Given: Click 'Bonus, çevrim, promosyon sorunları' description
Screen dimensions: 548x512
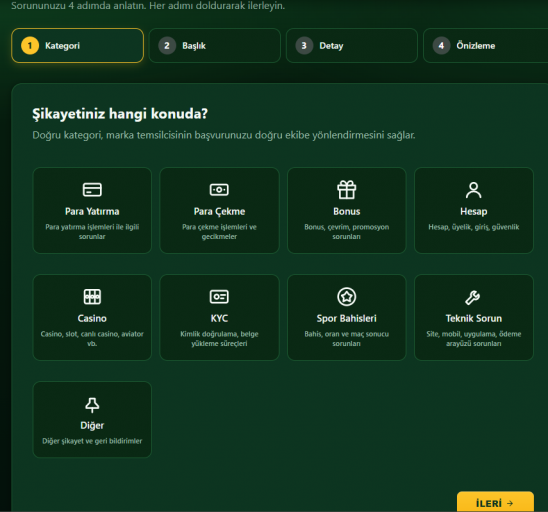Looking at the screenshot, I should tap(347, 232).
